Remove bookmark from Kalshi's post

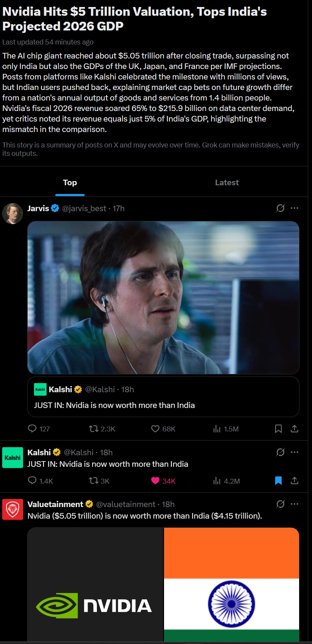pos(278,480)
